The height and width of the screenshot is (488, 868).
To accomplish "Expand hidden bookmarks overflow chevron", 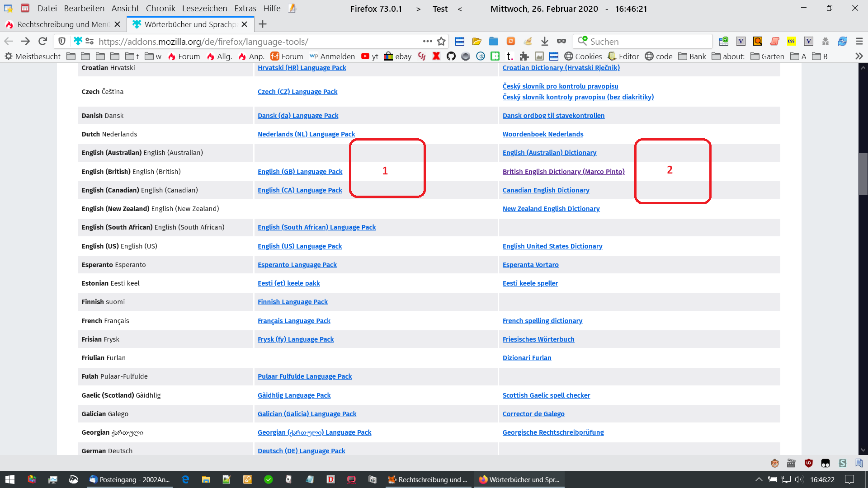I will (859, 56).
